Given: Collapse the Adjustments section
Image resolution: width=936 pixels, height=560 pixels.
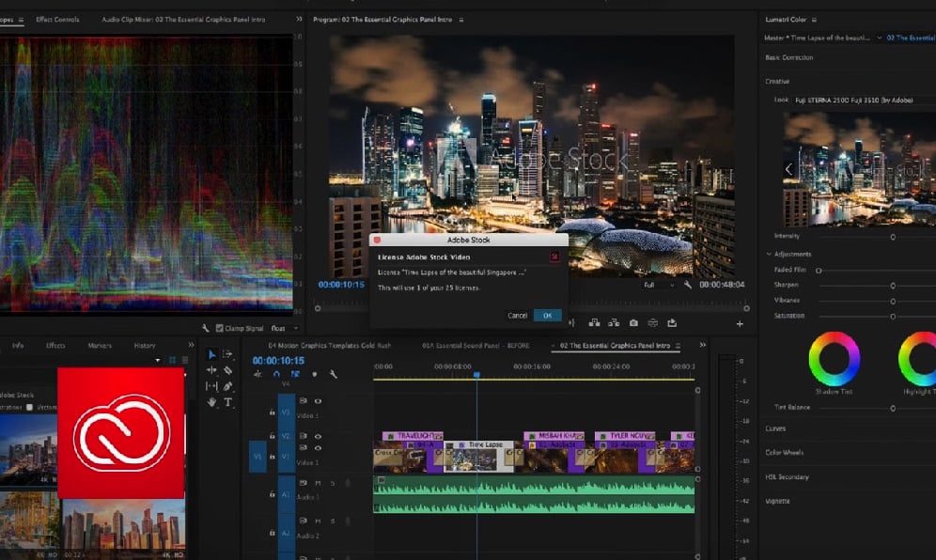Looking at the screenshot, I should (x=769, y=254).
